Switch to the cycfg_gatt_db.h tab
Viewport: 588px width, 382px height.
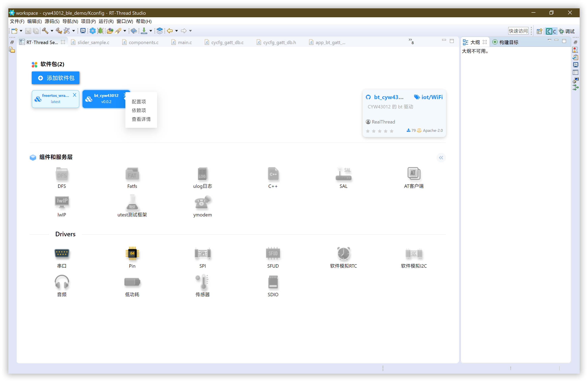click(x=276, y=42)
